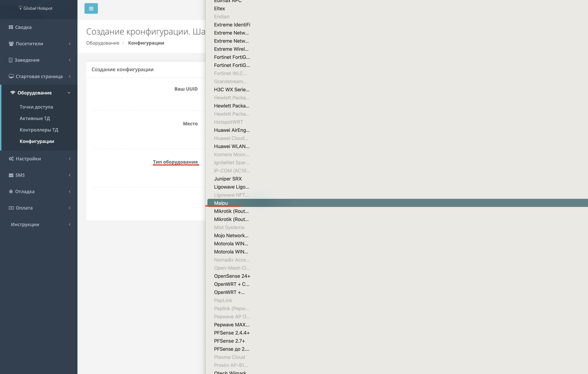Click the Оплата money icon
The width and height of the screenshot is (588, 374).
click(x=11, y=208)
